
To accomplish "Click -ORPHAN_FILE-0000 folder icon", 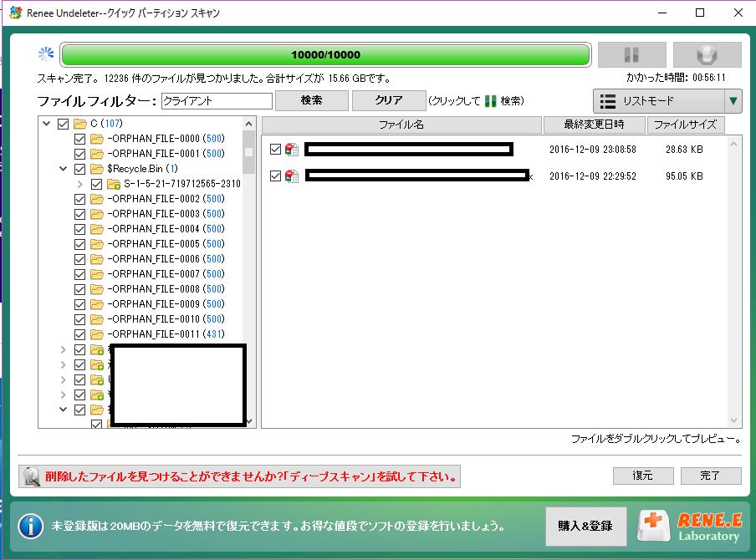I will 97,139.
